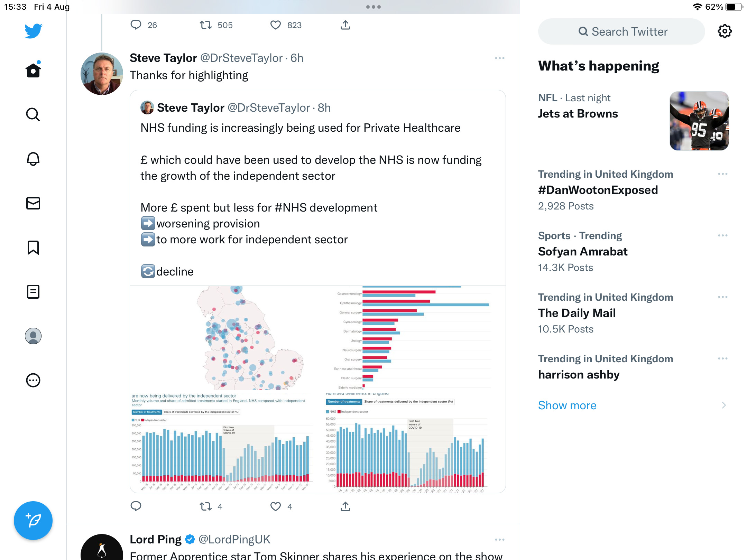The width and height of the screenshot is (747, 560).
Task: Click the 'What's happening' heading
Action: click(x=599, y=66)
